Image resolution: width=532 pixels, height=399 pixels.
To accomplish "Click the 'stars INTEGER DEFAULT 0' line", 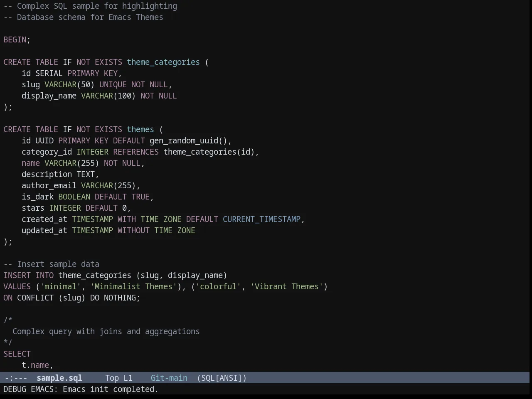I will [76, 208].
